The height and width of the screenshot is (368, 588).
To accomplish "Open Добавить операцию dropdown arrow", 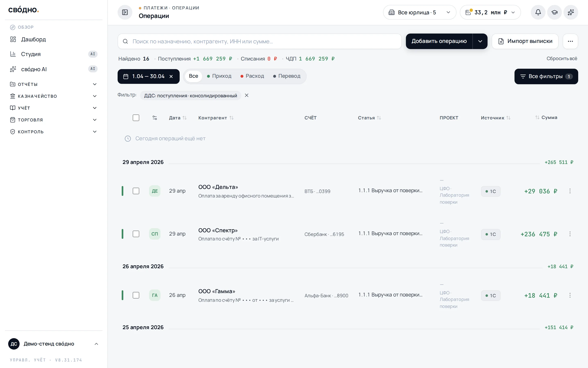I will [480, 41].
